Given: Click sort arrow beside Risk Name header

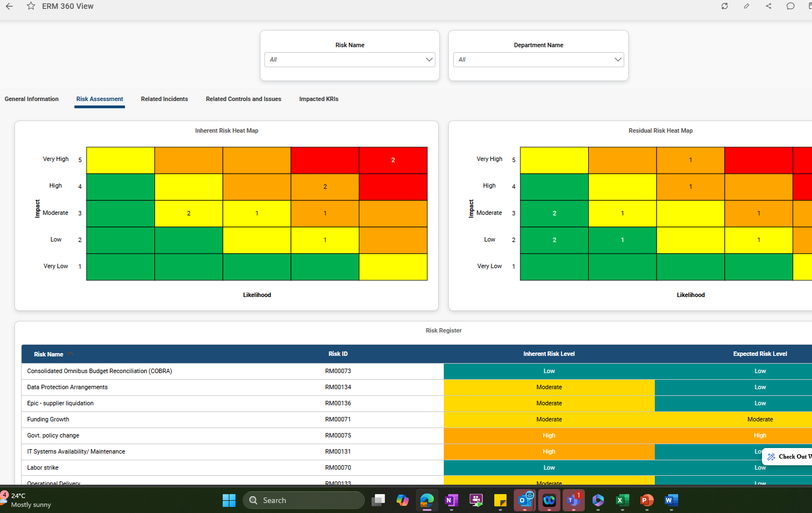Looking at the screenshot, I should click(x=71, y=354).
